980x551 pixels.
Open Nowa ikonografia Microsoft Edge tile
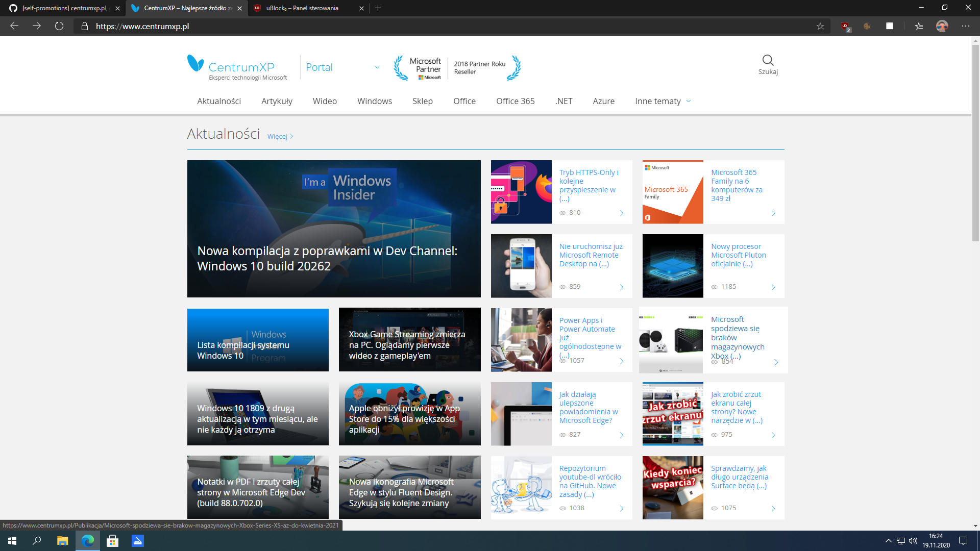[x=409, y=487]
